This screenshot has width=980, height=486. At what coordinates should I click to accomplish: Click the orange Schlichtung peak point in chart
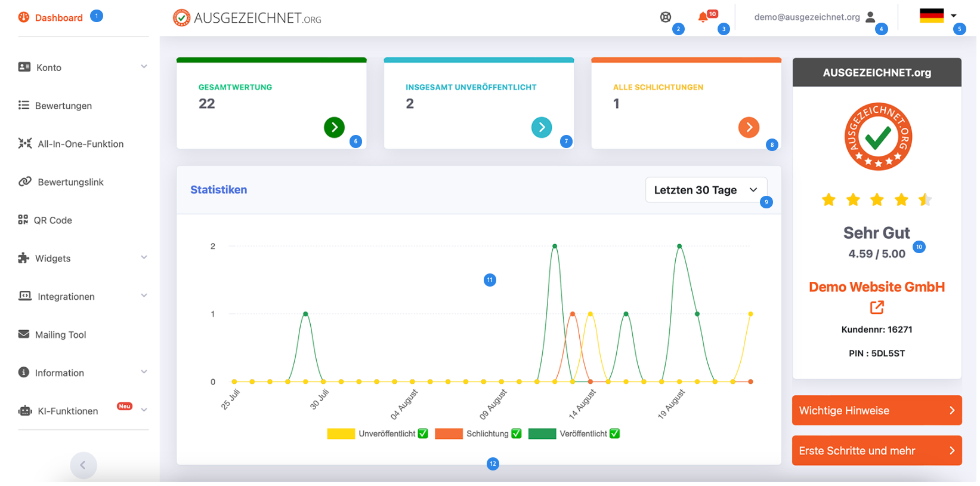point(573,313)
